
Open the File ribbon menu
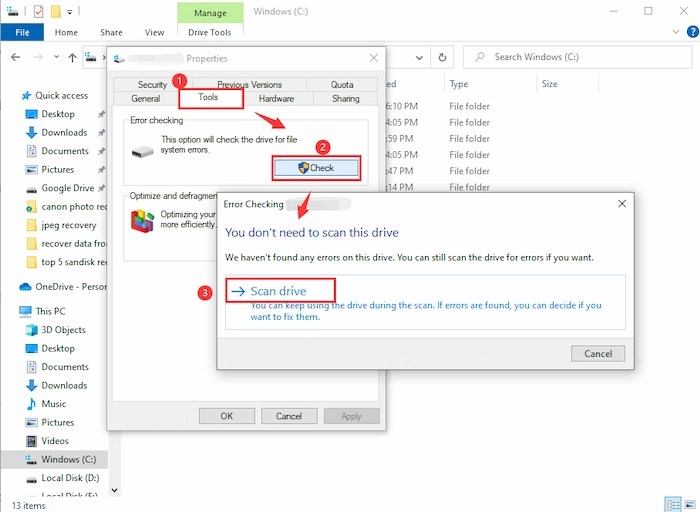pyautogui.click(x=22, y=32)
